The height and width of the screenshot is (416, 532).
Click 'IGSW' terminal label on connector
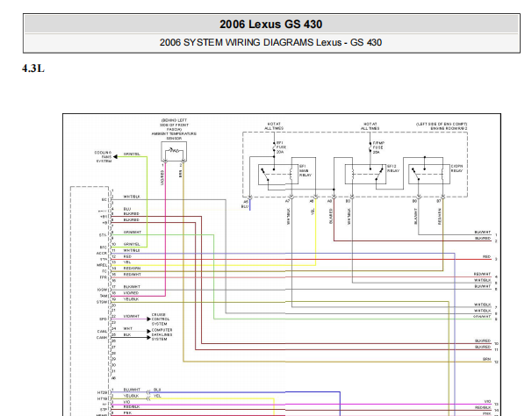pos(102,290)
